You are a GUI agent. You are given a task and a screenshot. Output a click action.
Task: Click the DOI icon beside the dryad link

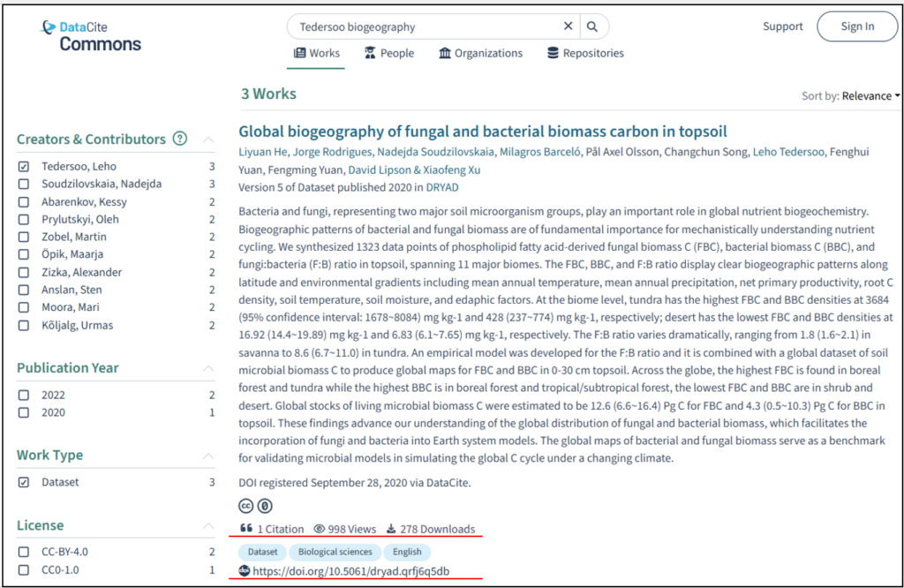click(x=244, y=570)
